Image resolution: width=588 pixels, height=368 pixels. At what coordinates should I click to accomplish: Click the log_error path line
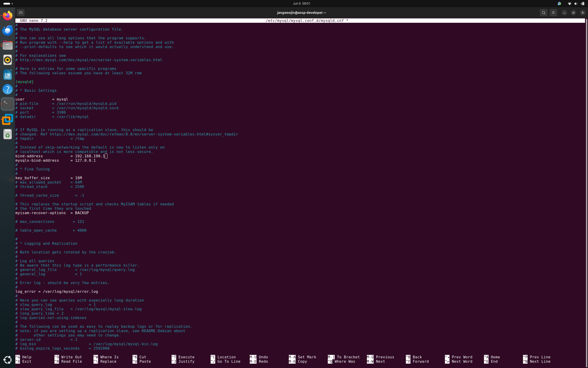click(57, 292)
